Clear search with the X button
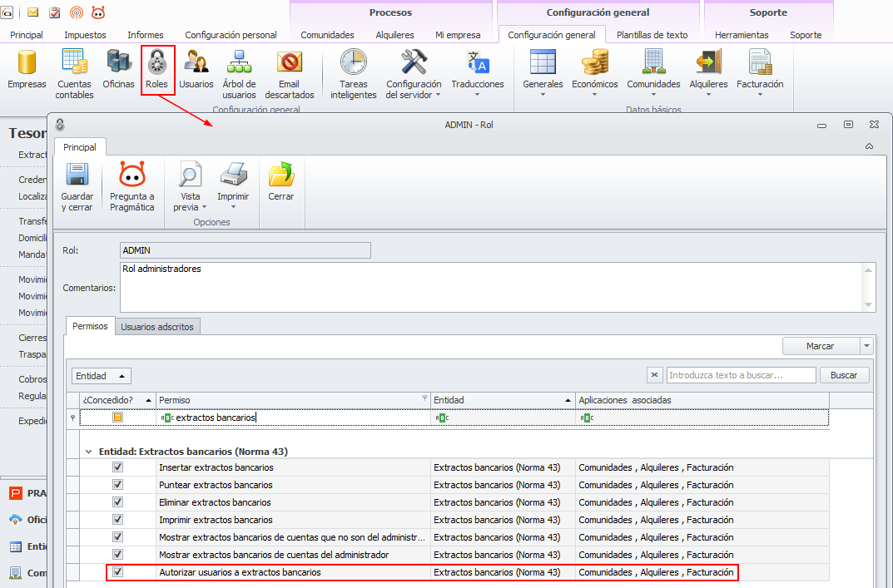Screen dimensions: 893x588 654,375
